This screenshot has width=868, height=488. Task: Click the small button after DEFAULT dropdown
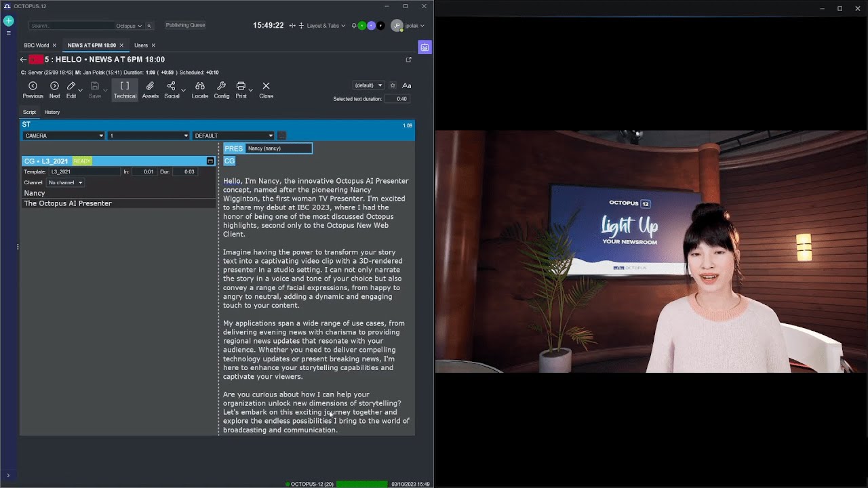(x=281, y=136)
